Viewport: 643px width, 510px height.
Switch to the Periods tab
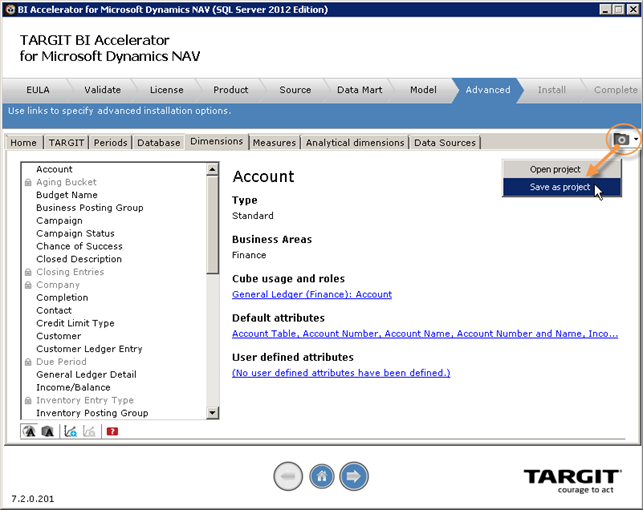110,142
